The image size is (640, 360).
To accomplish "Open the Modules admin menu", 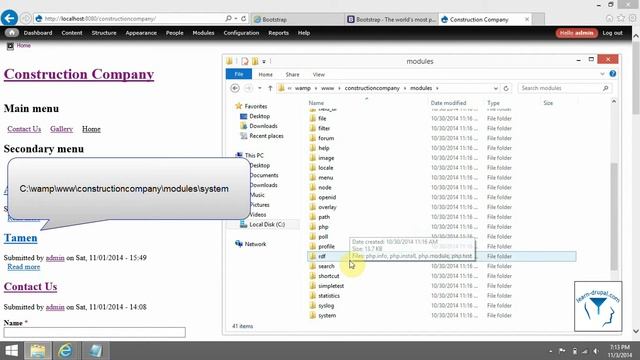I will (x=203, y=33).
